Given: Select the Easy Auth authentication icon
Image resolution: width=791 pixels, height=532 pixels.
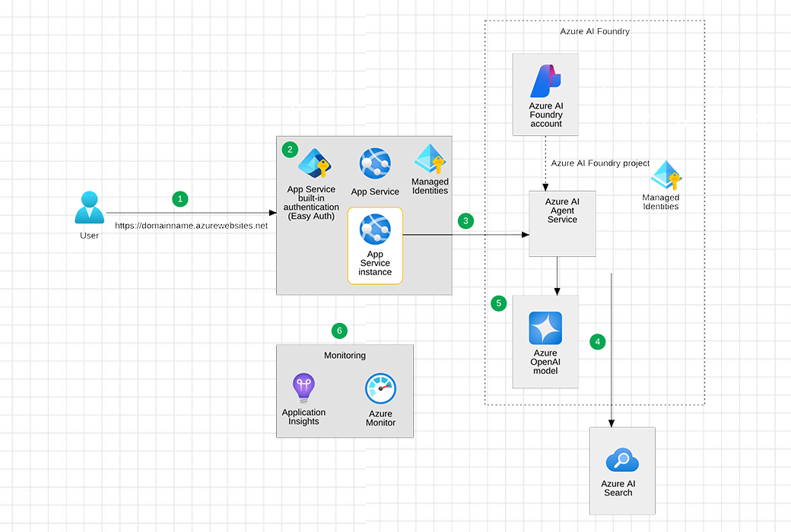Looking at the screenshot, I should click(x=314, y=163).
